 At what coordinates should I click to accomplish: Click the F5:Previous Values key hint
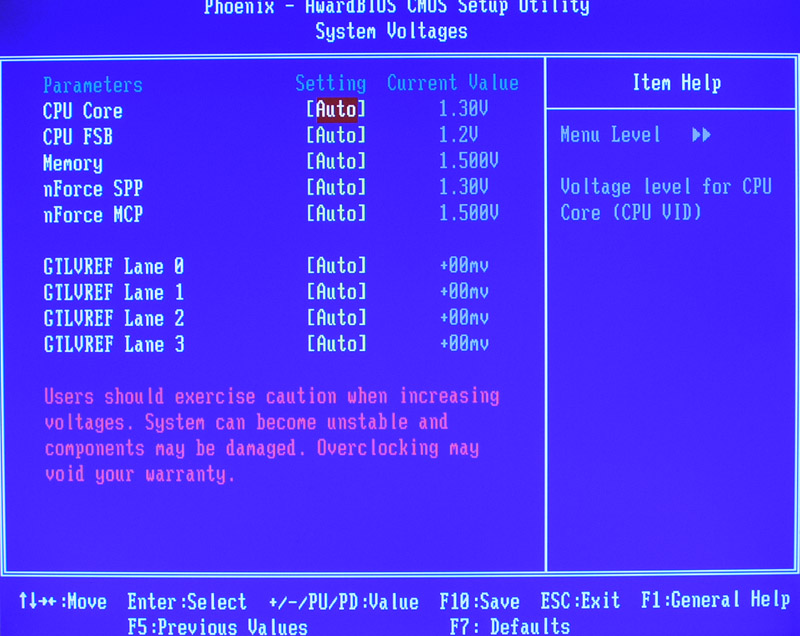pos(217,627)
